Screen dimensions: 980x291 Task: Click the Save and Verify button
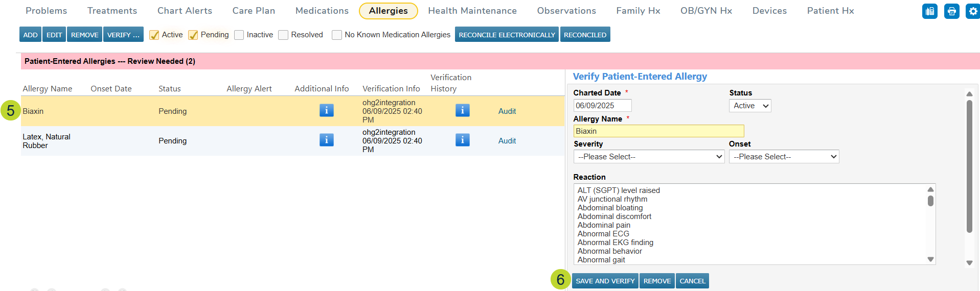coord(605,281)
